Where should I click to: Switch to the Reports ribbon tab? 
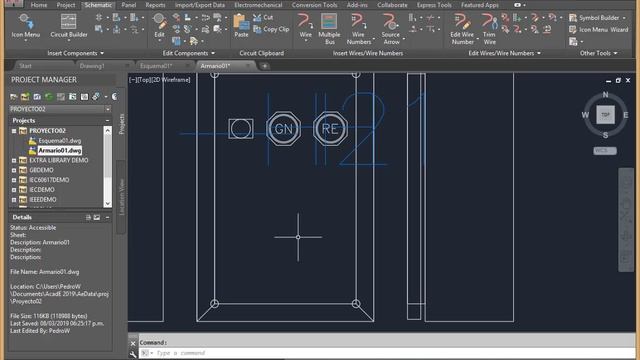[x=156, y=5]
